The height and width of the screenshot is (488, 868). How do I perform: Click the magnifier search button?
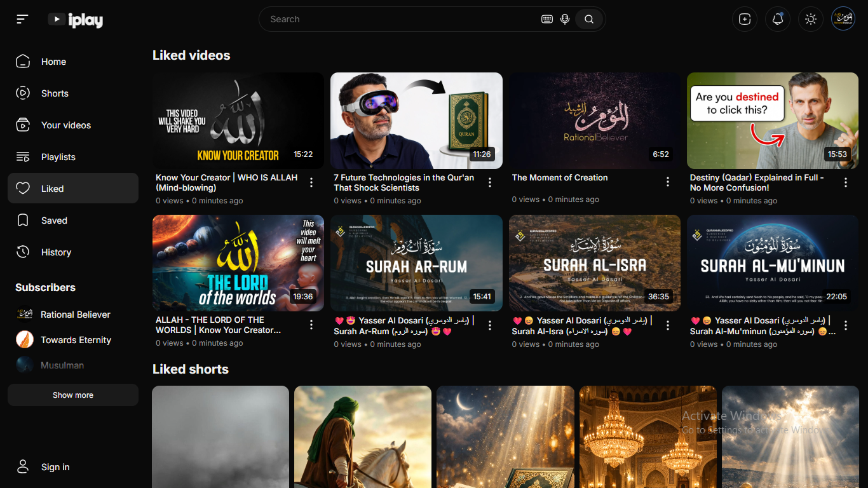point(589,19)
